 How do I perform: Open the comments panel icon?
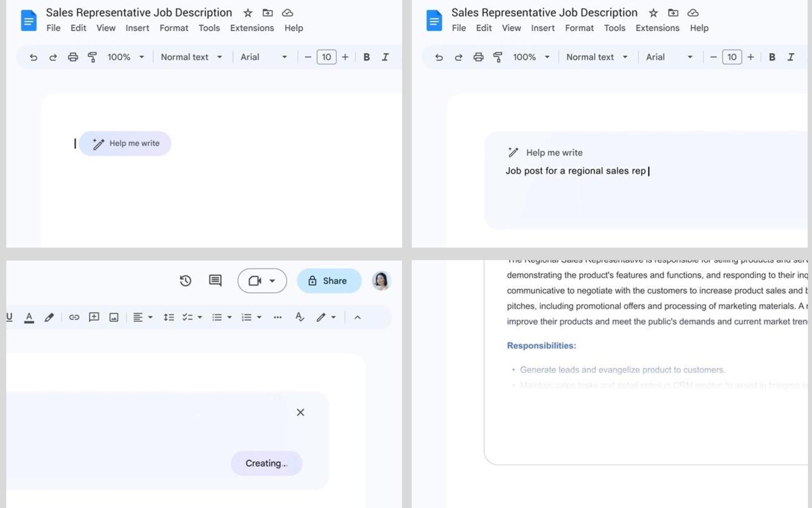tap(215, 280)
